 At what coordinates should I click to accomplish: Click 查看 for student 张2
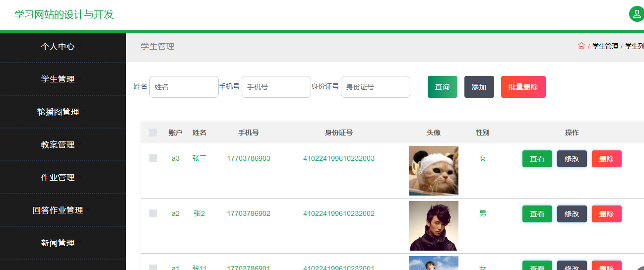coord(537,214)
